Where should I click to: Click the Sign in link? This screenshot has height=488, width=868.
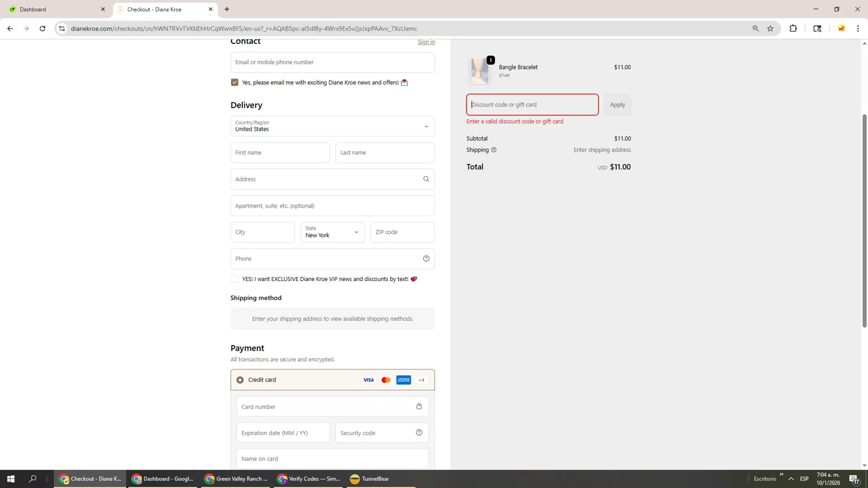point(426,42)
